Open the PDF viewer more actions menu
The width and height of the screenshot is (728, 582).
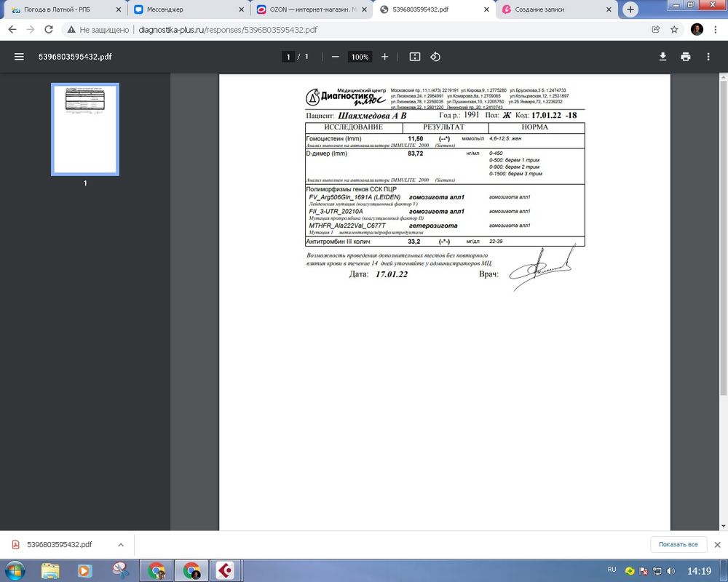point(708,57)
